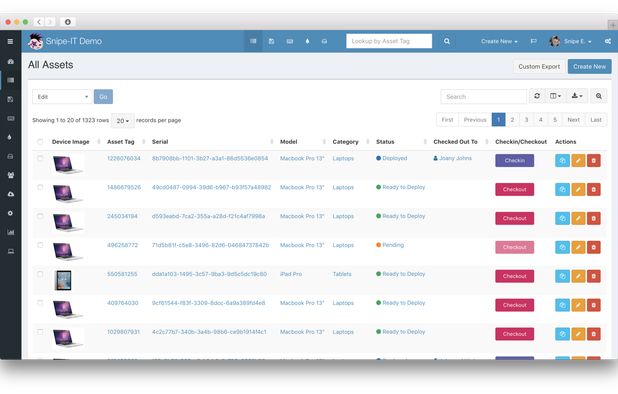Screen dimensions: 618x394
Task: Toggle the hamburger sidebar menu
Action: 10,41
